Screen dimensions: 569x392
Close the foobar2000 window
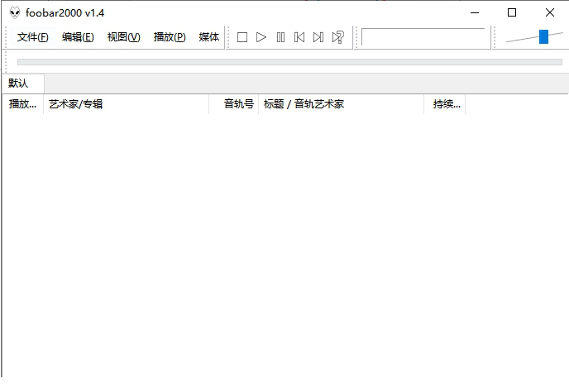[550, 12]
